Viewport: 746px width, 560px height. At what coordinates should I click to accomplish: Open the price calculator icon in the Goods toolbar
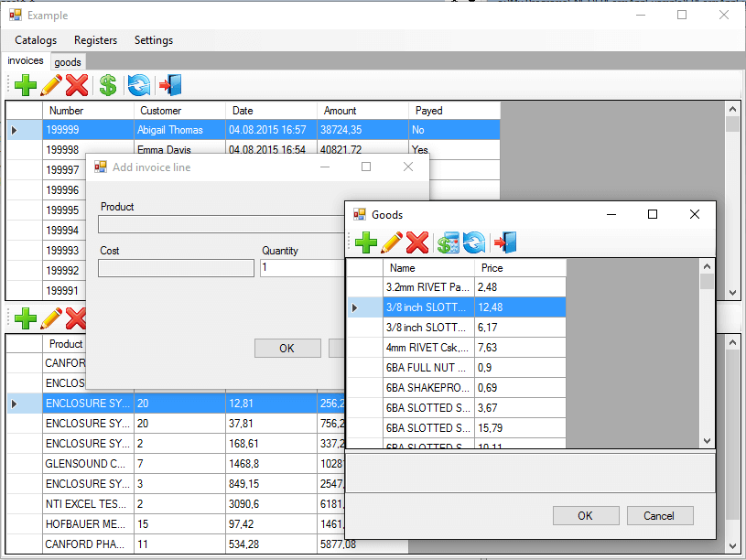[x=449, y=242]
